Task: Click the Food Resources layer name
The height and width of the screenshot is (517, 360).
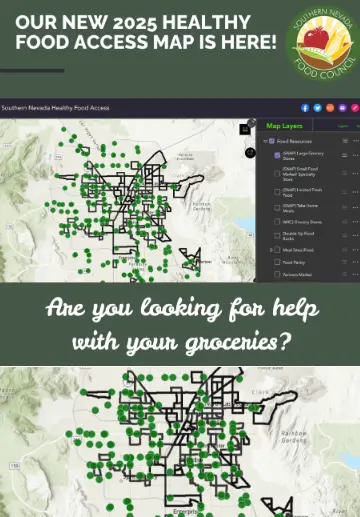Action: click(294, 141)
